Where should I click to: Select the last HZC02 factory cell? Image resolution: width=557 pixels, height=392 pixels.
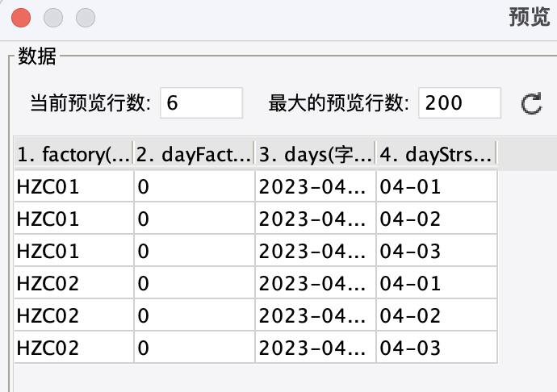73,348
